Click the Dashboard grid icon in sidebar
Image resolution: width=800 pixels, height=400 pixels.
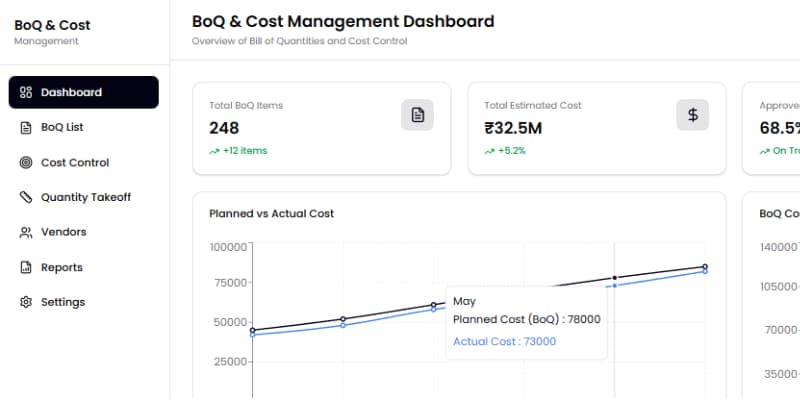[x=26, y=93]
